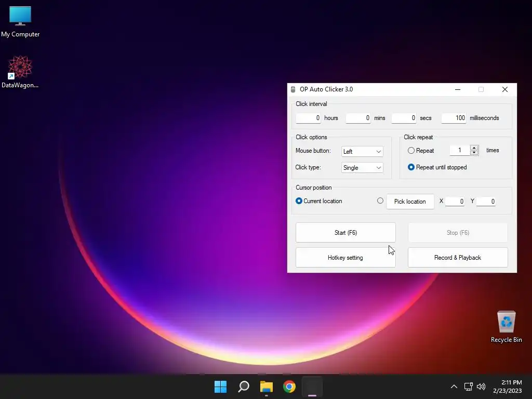Focus the hours interval field

[x=308, y=118]
